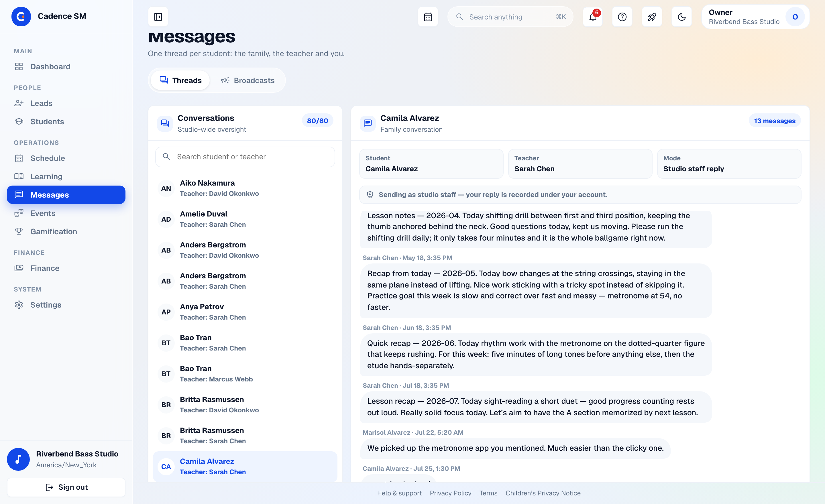The image size is (825, 504).
Task: Open the calendar icon in top bar
Action: pyautogui.click(x=428, y=17)
